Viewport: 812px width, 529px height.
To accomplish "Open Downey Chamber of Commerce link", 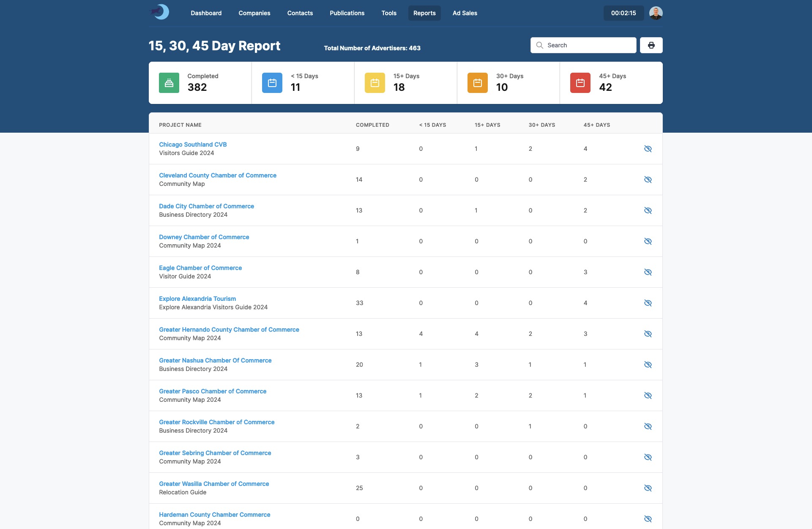I will coord(204,237).
